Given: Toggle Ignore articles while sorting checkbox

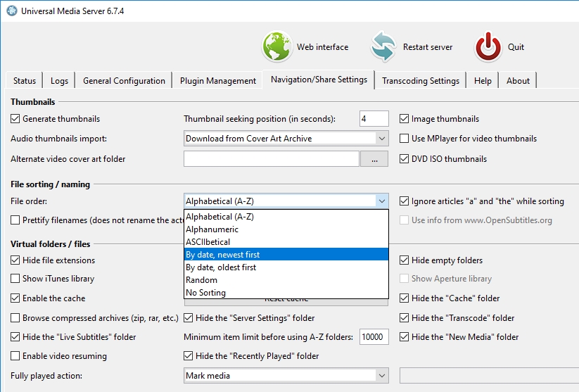Looking at the screenshot, I should coord(405,201).
